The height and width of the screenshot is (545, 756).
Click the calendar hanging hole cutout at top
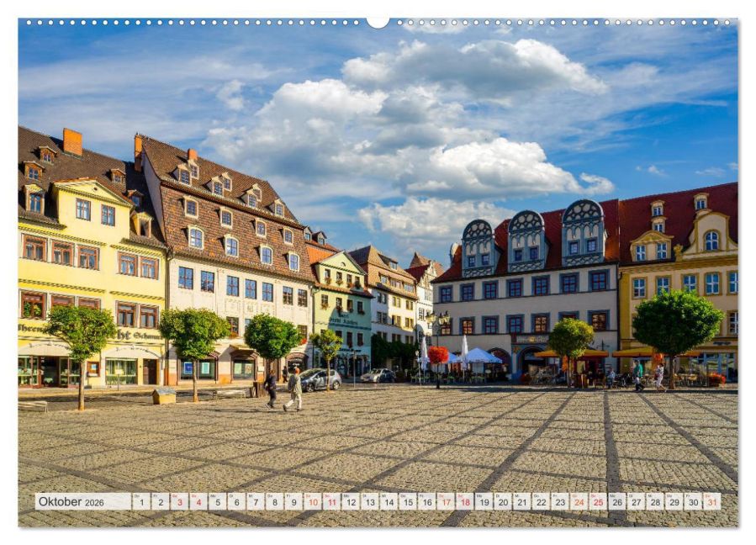(x=378, y=23)
